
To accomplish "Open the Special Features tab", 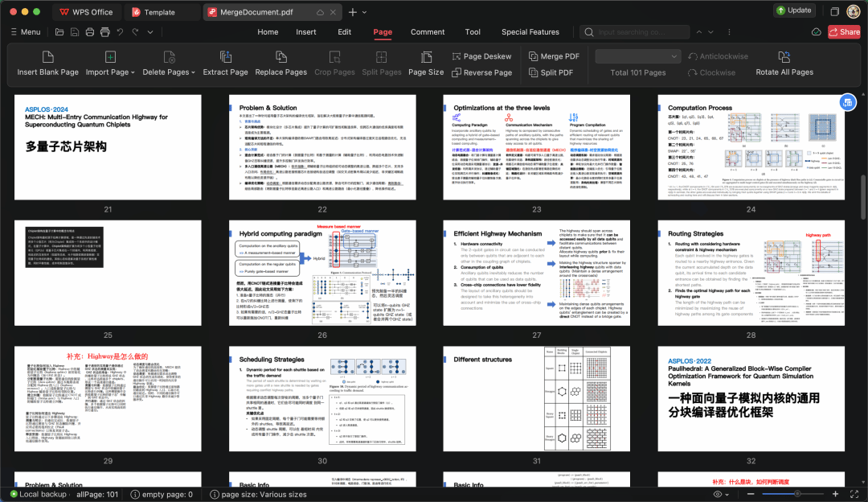I will [x=530, y=32].
